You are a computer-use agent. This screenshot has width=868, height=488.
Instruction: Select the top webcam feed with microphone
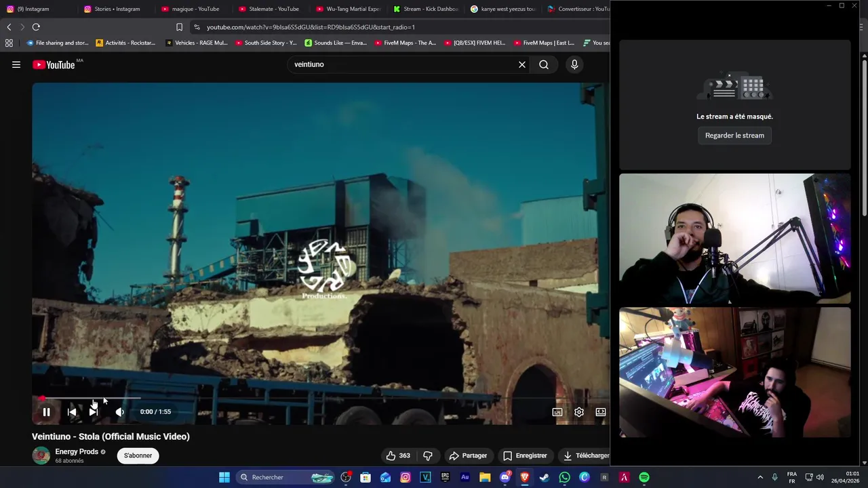pyautogui.click(x=734, y=239)
